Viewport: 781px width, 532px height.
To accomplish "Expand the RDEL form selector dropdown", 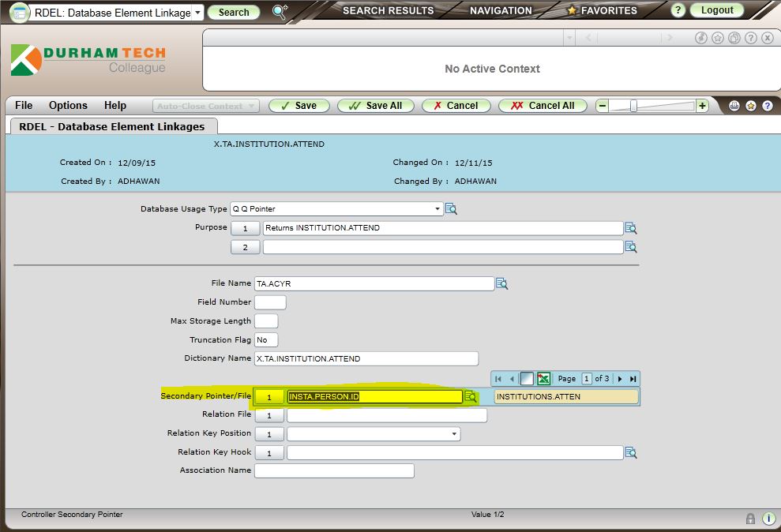I will click(x=197, y=13).
